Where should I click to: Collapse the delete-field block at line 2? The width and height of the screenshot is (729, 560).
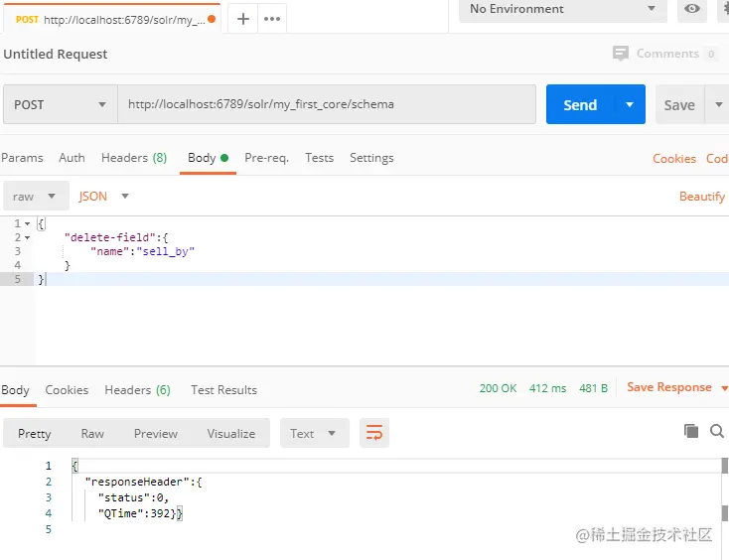tap(27, 238)
